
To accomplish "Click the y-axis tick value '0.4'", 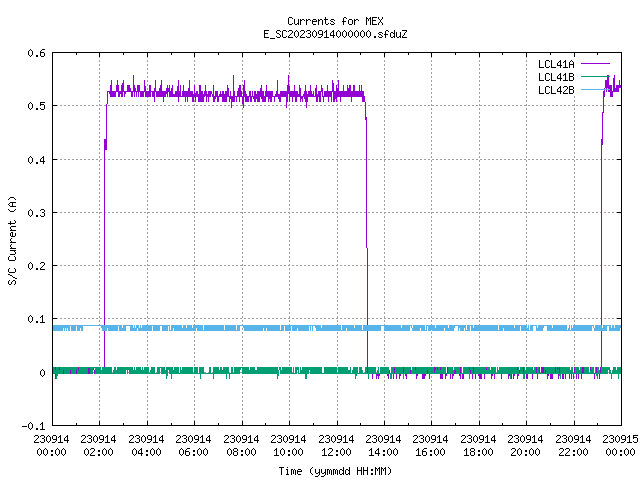I will coord(36,160).
